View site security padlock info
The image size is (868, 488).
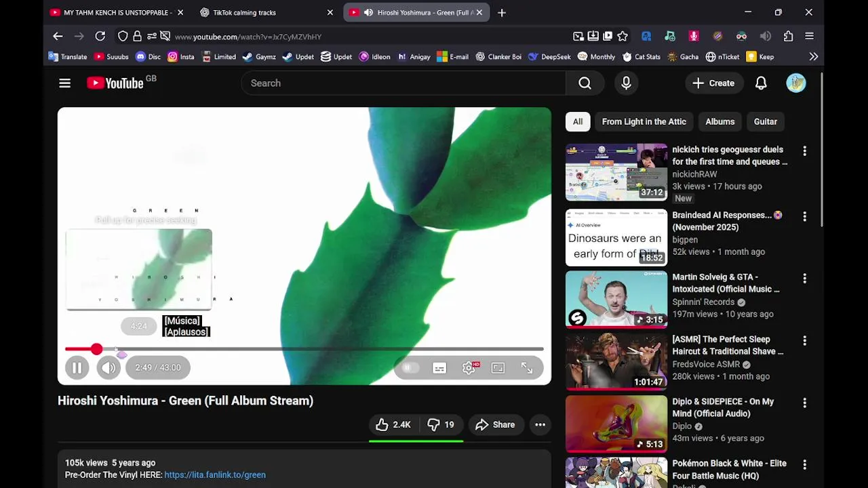tap(137, 36)
